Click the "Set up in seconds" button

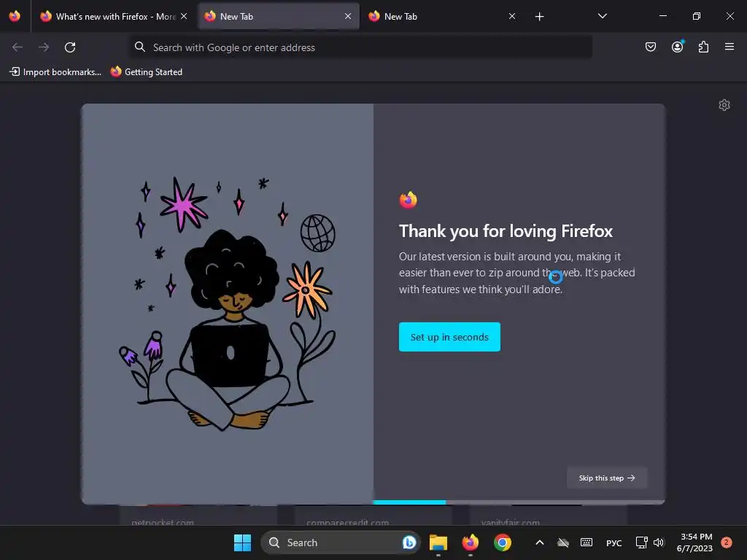(449, 337)
